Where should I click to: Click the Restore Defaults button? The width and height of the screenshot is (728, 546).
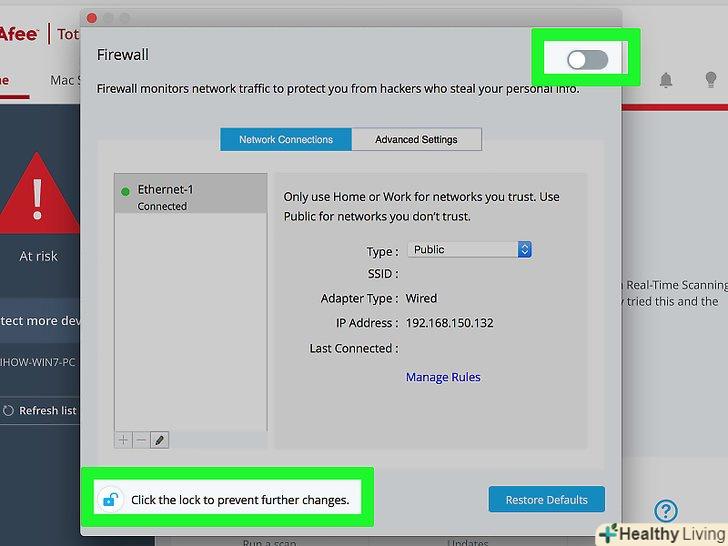pos(546,500)
